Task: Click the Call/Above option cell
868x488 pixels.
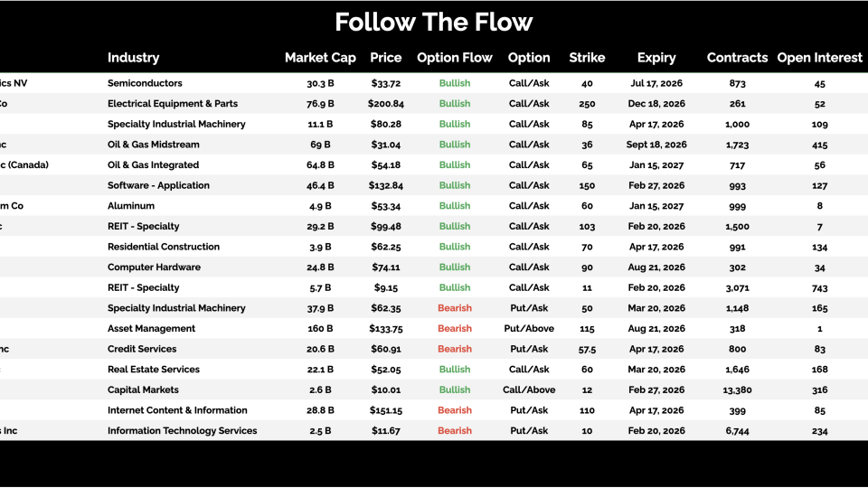Action: (x=529, y=390)
